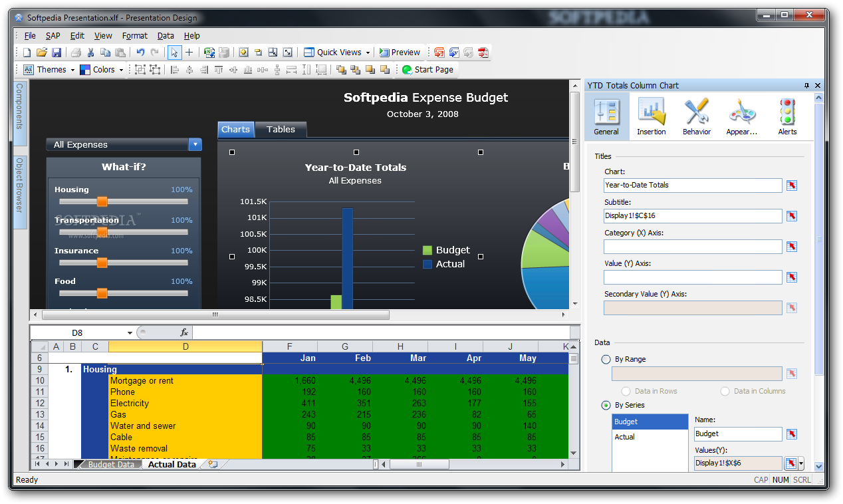The width and height of the screenshot is (843, 504).
Task: Click the Transportation what-if slider handle
Action: tap(102, 232)
